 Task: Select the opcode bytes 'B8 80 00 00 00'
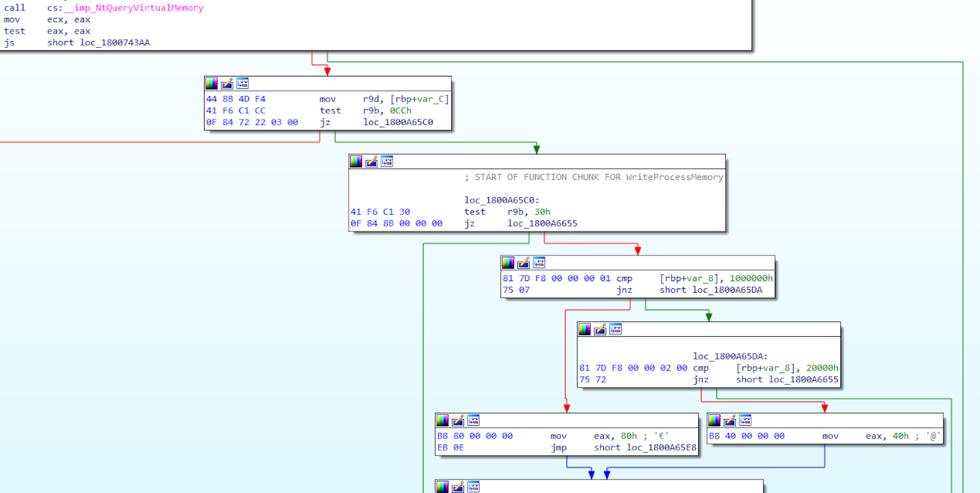475,436
